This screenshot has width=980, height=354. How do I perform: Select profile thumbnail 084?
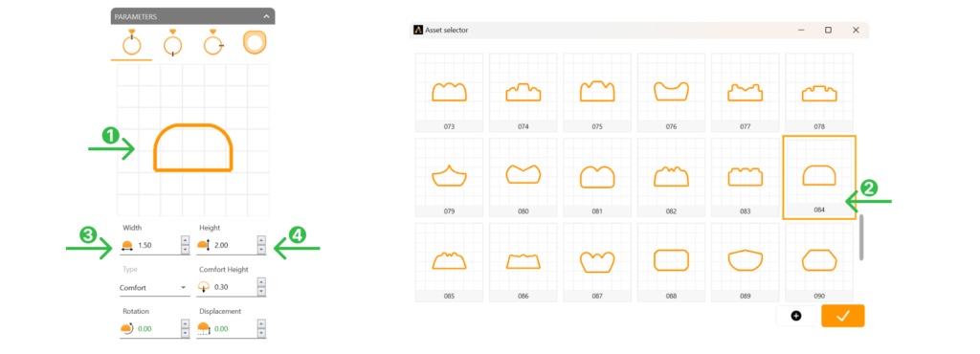point(819,177)
